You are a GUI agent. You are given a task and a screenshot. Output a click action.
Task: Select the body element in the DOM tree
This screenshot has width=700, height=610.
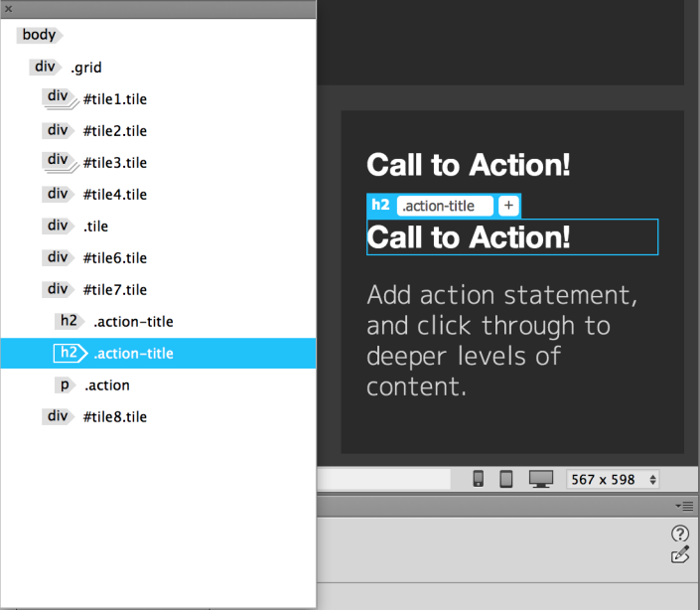point(39,35)
